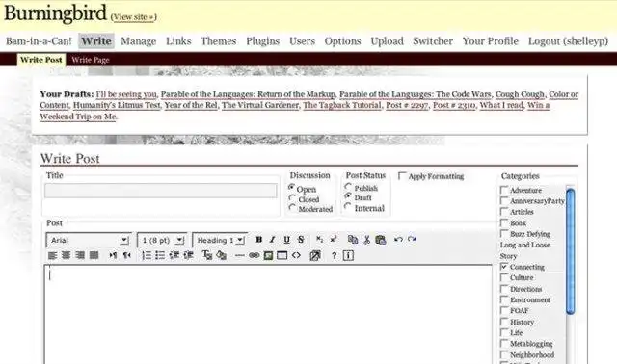The image size is (617, 364).
Task: Click the editor help question mark icon
Action: [335, 256]
